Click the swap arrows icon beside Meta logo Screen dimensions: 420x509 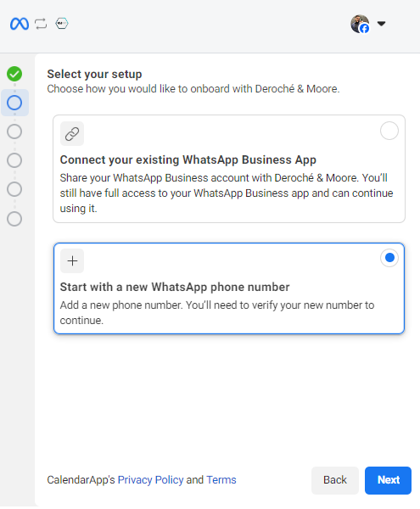pyautogui.click(x=41, y=24)
